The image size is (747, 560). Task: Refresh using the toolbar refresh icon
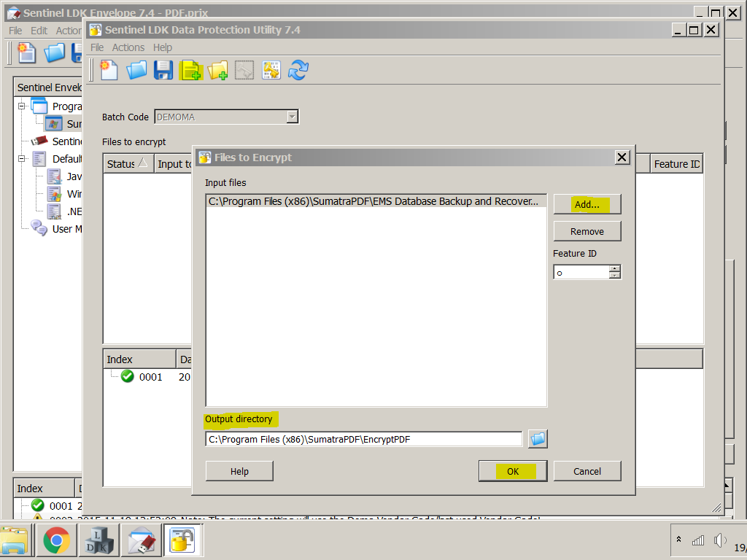[x=298, y=70]
